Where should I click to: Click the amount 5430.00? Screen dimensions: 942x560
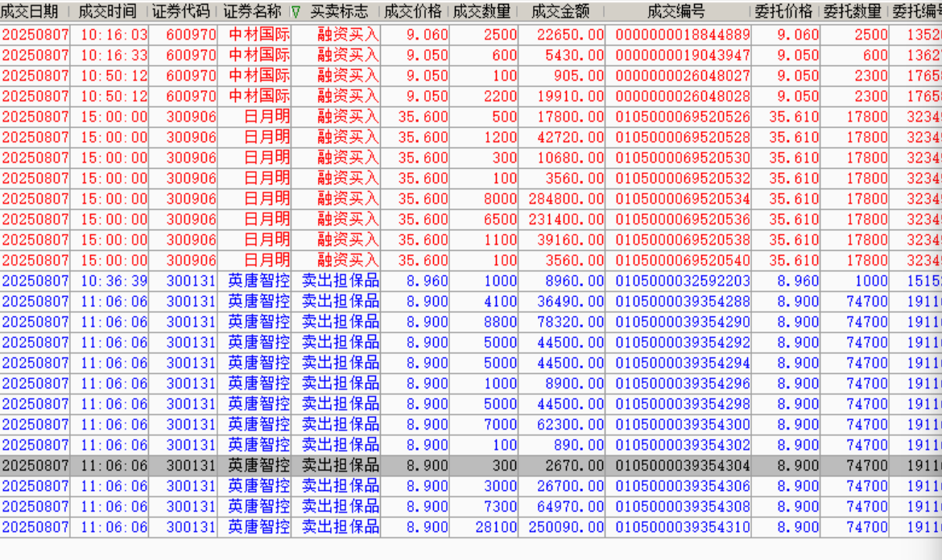tap(574, 56)
